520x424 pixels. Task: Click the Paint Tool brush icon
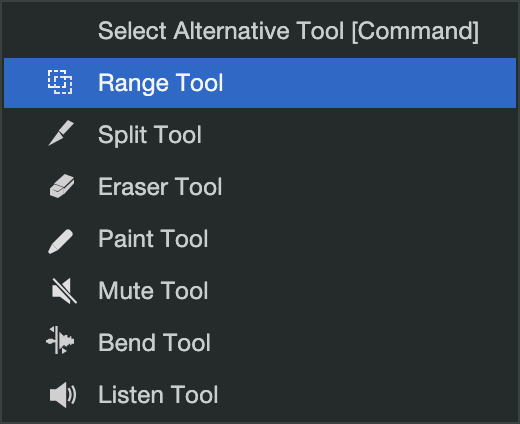(61, 242)
